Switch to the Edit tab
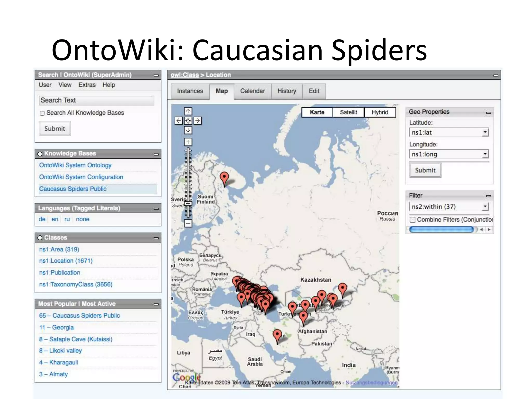532x399 pixels. click(x=314, y=91)
